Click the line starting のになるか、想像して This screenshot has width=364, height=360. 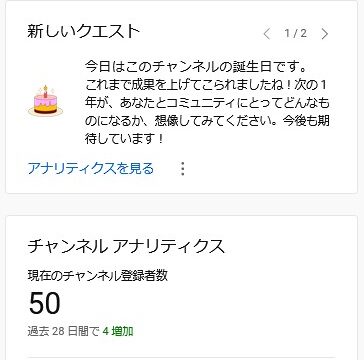point(207,121)
